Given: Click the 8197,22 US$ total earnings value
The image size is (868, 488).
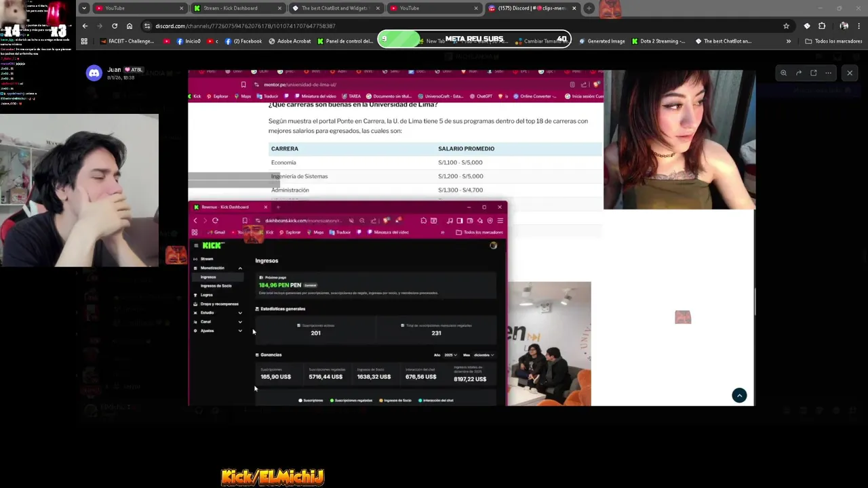Looking at the screenshot, I should click(x=470, y=379).
